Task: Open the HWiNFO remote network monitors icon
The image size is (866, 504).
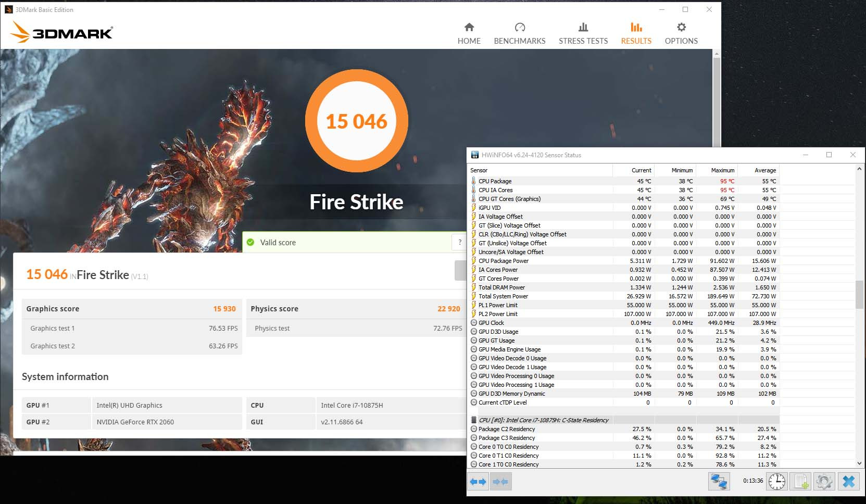Action: point(719,481)
